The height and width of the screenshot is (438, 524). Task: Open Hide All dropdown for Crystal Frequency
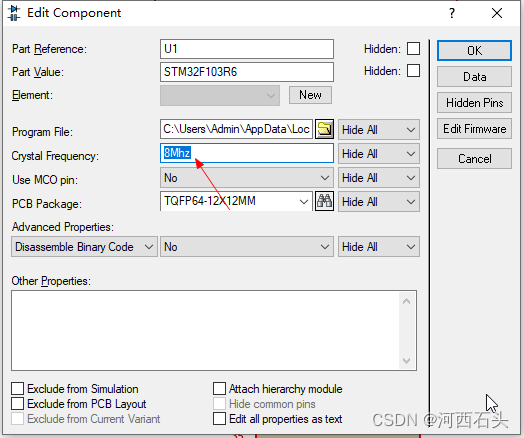[379, 154]
